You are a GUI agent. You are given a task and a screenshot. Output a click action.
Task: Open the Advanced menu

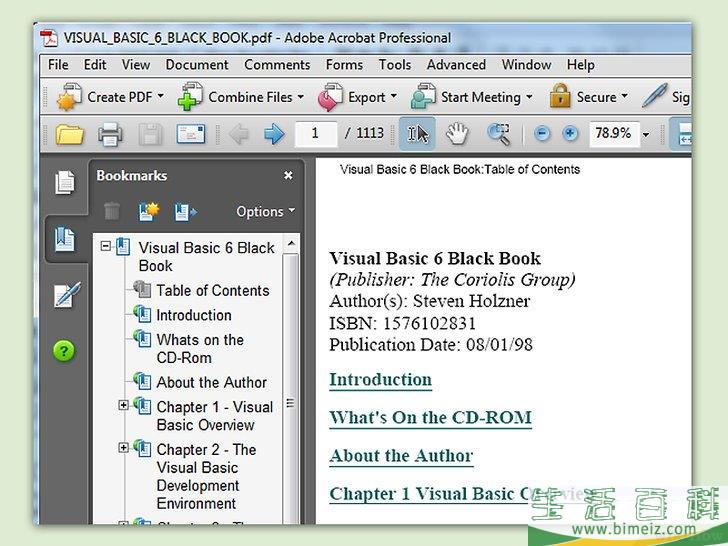coord(456,65)
